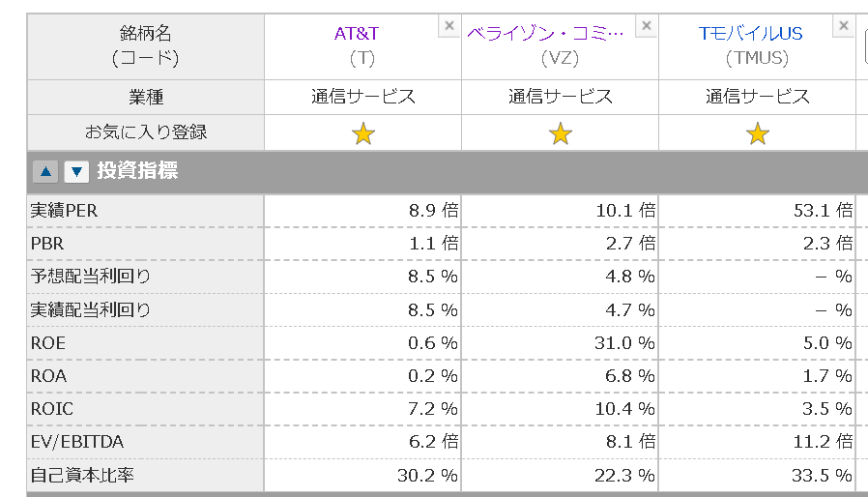Screen dimensions: 868x497
Task: Toggle the favorite star for T-Mobile US
Action: pyautogui.click(x=758, y=134)
